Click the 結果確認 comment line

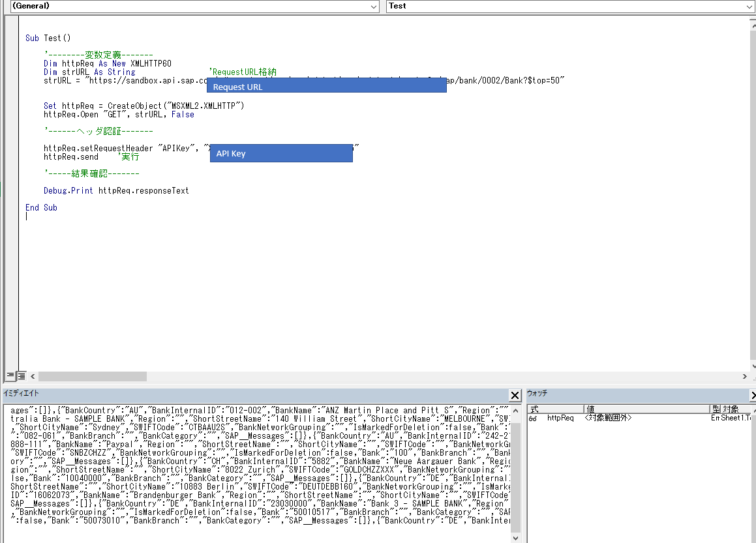coord(91,173)
